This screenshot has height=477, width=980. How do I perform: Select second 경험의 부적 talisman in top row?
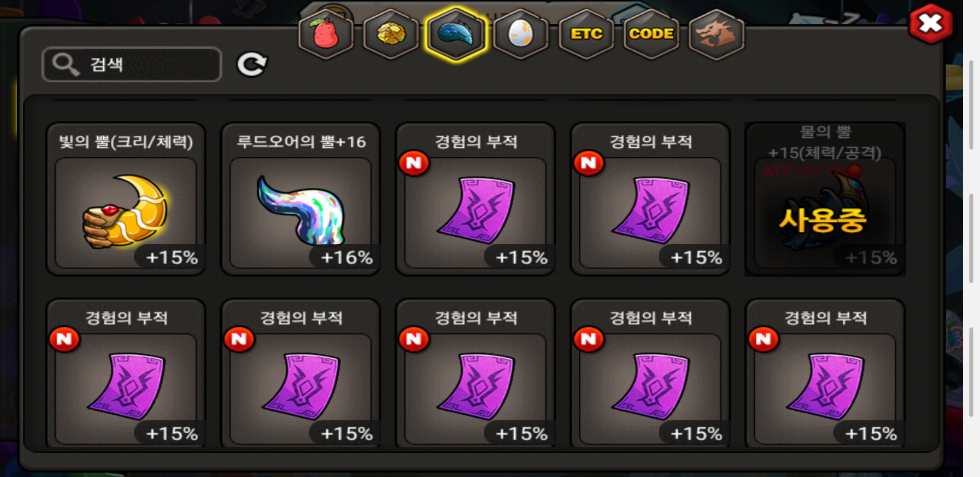[650, 199]
